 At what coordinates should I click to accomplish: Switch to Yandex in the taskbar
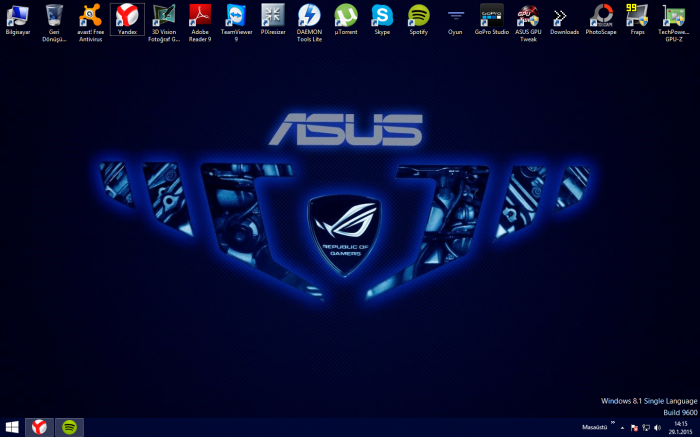[x=40, y=427]
